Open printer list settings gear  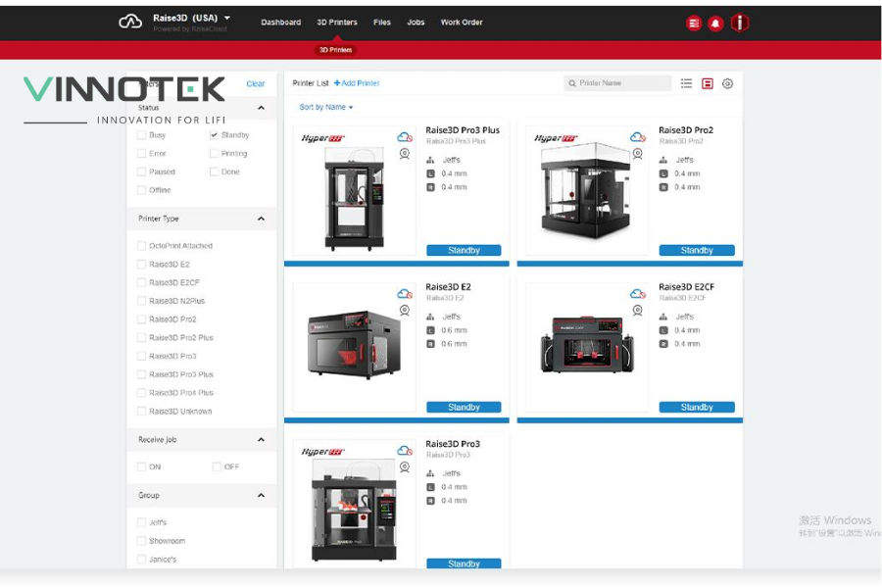pos(727,83)
